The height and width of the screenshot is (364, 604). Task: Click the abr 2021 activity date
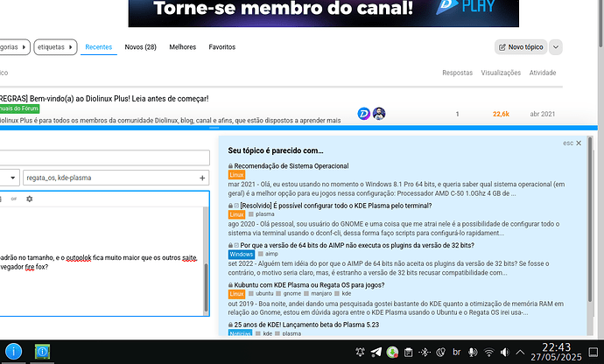[x=543, y=114]
